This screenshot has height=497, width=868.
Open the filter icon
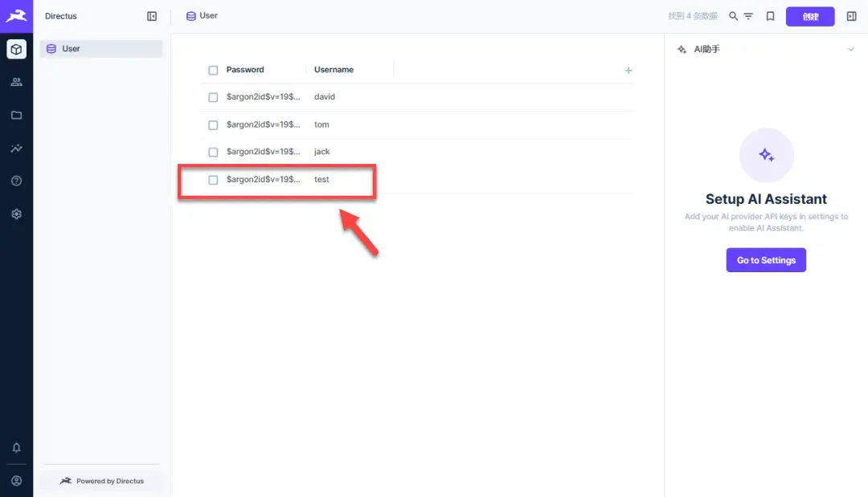point(748,16)
